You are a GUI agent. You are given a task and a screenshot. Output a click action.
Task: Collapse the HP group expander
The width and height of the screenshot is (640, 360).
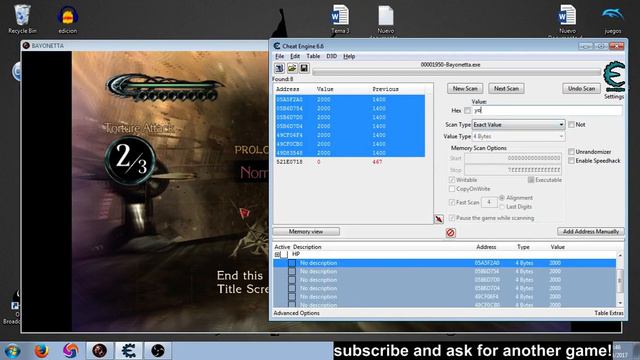(277, 254)
